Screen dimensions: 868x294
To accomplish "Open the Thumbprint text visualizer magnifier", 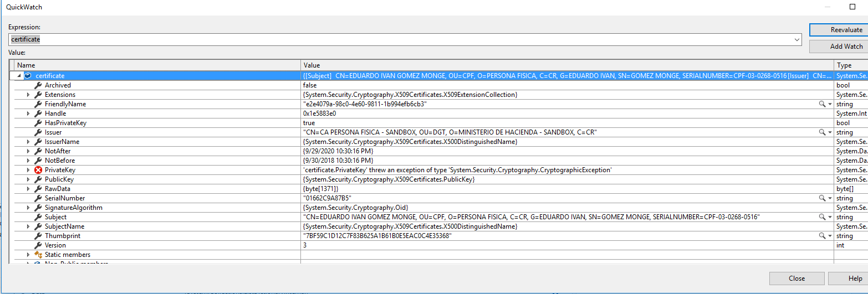I will click(x=822, y=236).
